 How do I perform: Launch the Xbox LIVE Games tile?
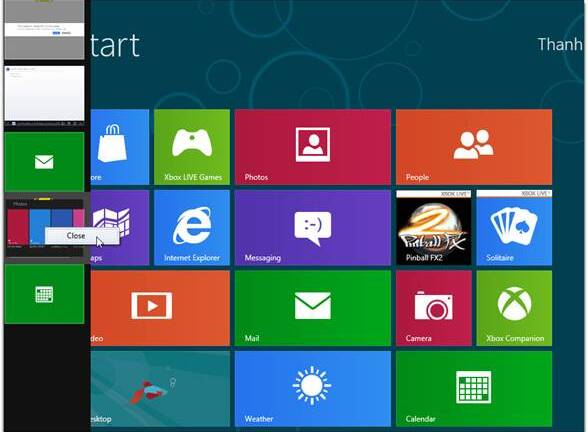(192, 147)
